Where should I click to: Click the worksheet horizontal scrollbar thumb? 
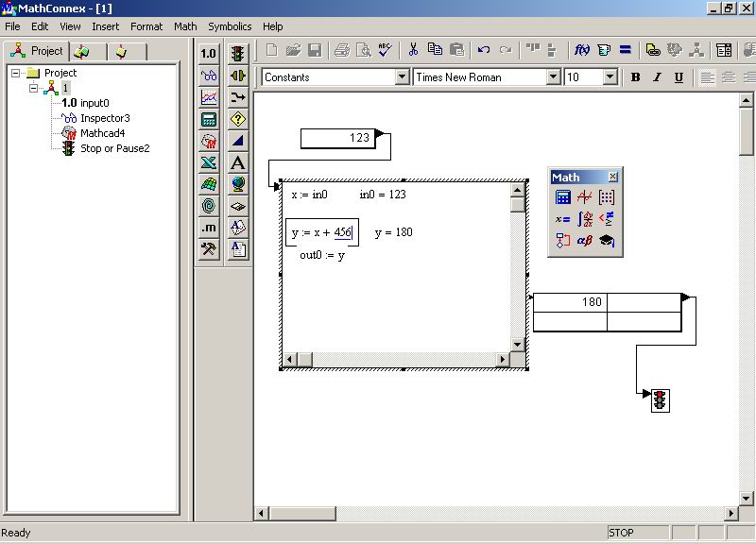tap(302, 514)
